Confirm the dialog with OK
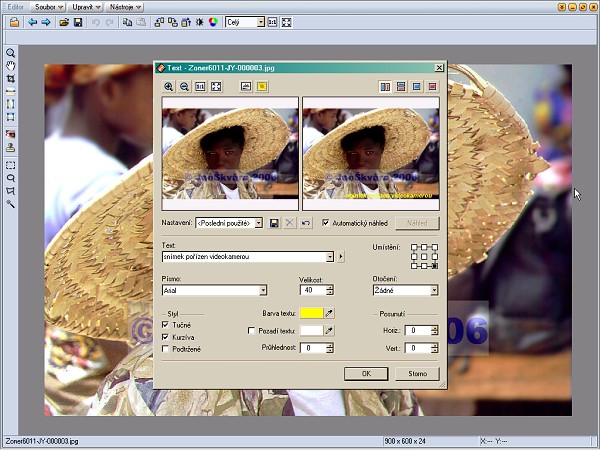The image size is (600, 450). (365, 373)
